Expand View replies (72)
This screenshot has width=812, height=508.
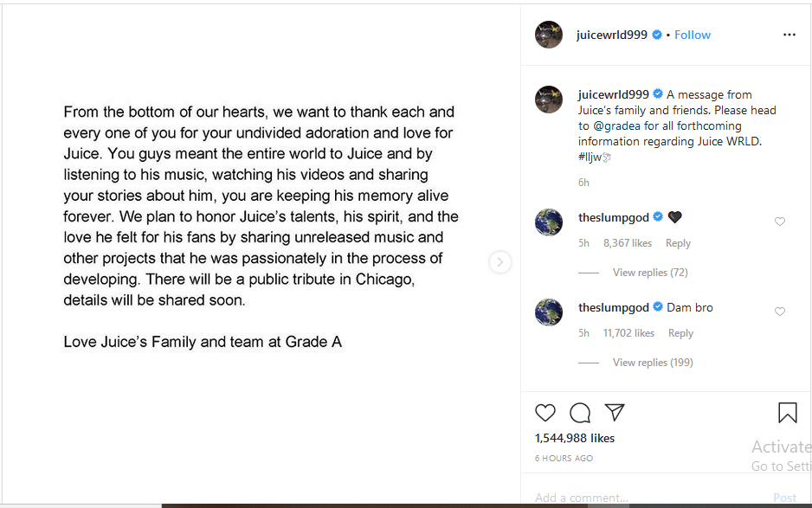tap(650, 273)
